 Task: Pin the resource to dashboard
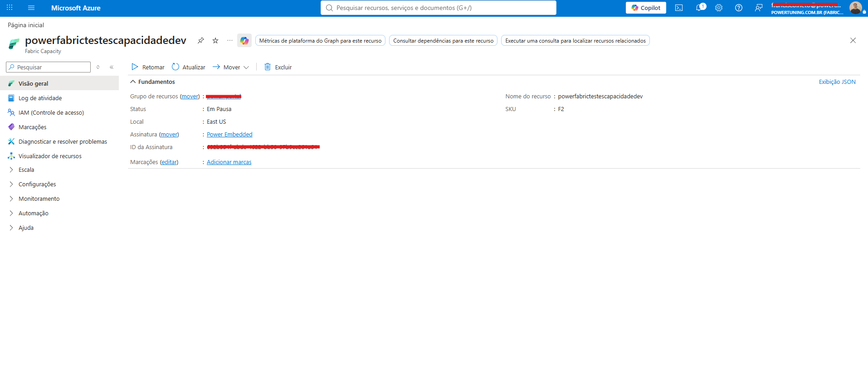200,40
